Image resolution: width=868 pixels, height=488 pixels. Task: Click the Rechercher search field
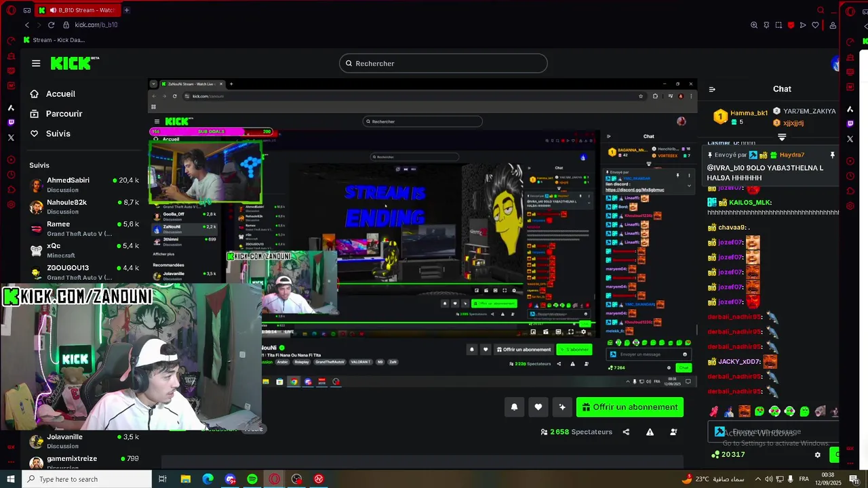(x=443, y=64)
